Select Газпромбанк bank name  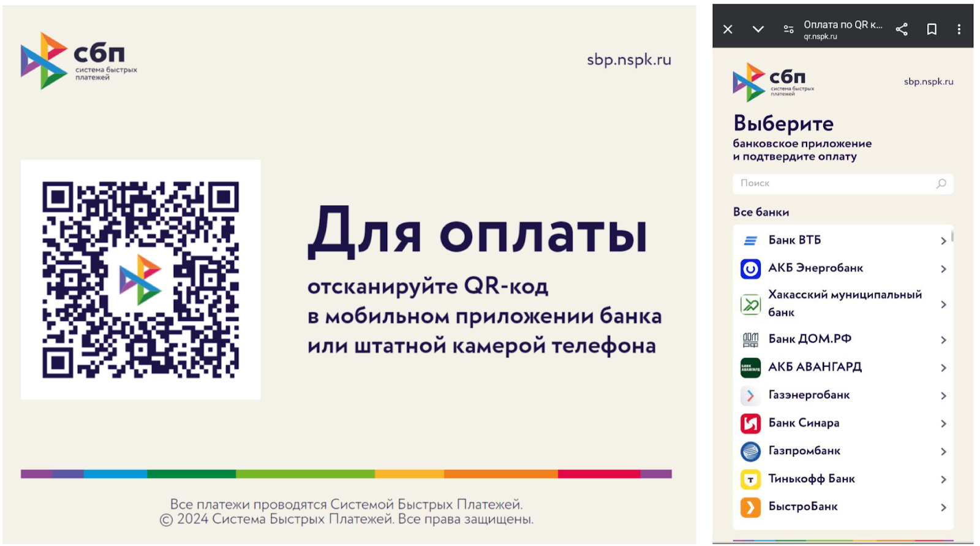pos(804,451)
